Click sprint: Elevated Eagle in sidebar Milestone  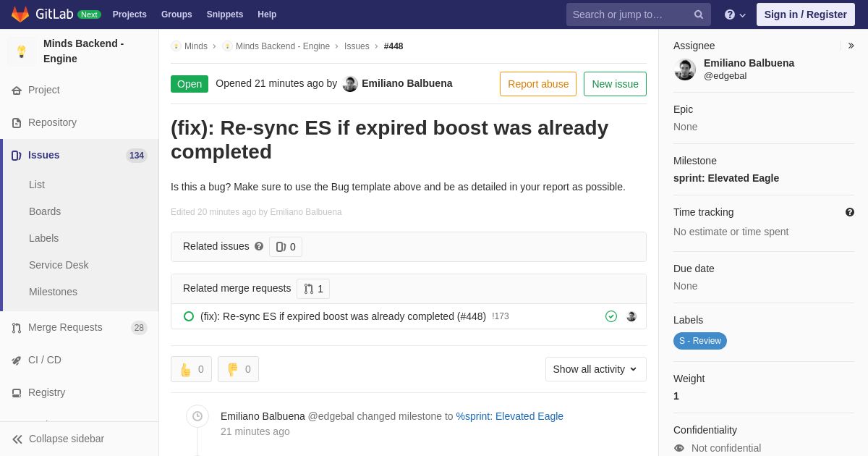[x=726, y=178]
